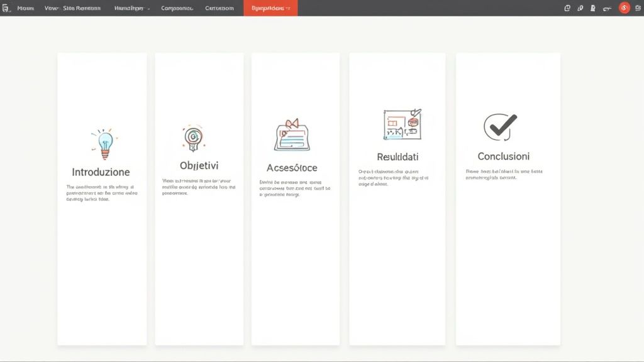Select the app logo at the top left
Image resolution: width=644 pixels, height=362 pixels.
[x=6, y=8]
